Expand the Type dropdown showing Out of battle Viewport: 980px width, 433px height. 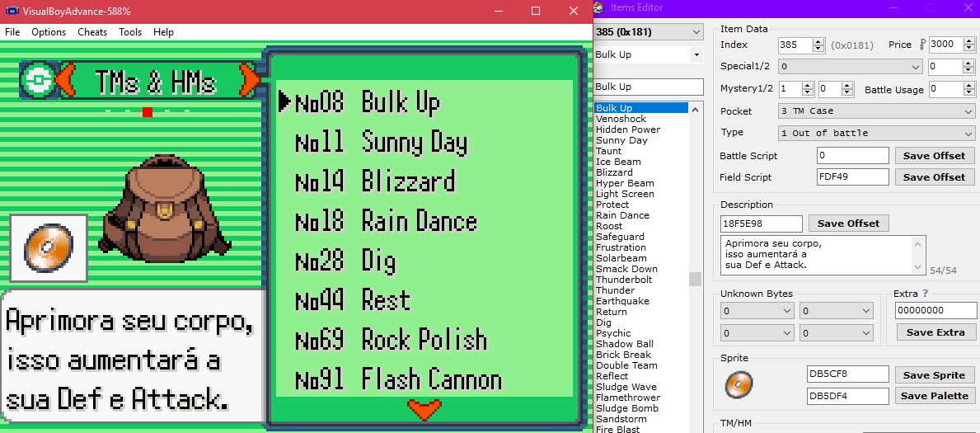click(x=876, y=134)
